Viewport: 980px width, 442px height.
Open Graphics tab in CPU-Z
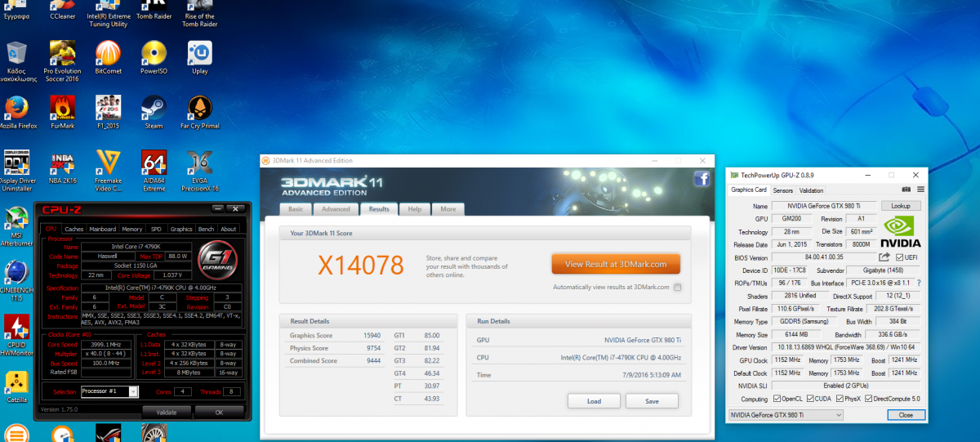181,229
